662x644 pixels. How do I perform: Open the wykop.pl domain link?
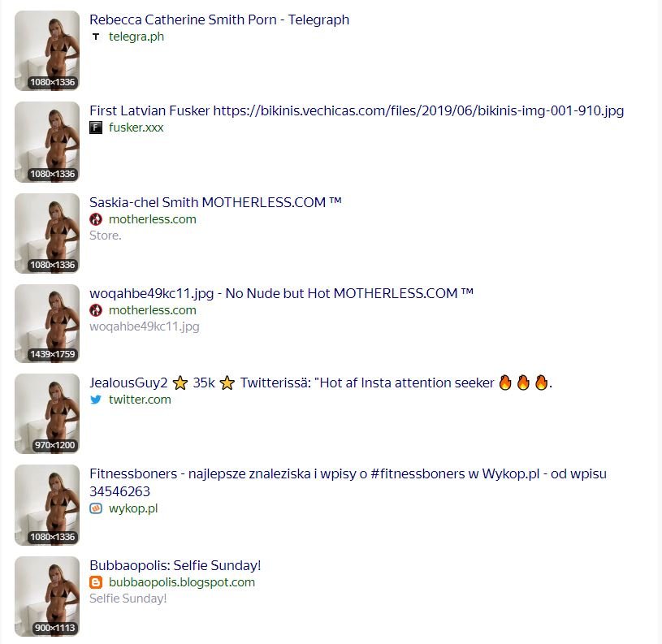tap(133, 508)
